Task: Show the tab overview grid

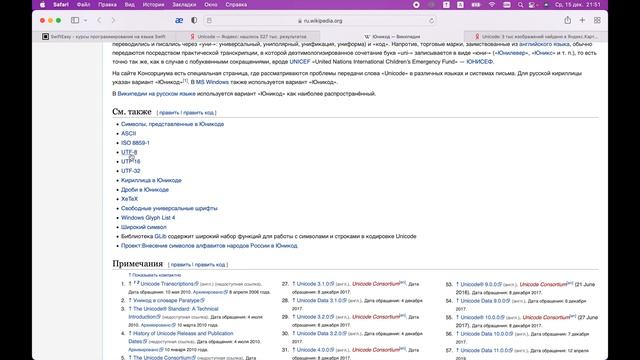Action: 597,20
